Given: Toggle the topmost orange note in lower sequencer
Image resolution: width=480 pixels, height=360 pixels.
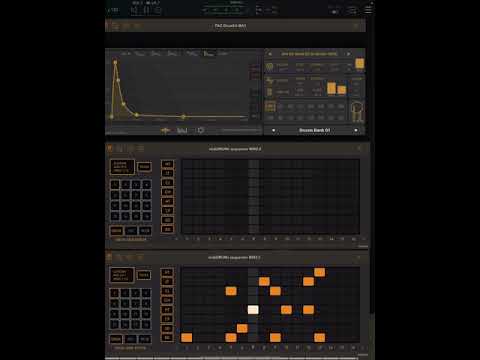Looking at the screenshot, I should tap(320, 272).
